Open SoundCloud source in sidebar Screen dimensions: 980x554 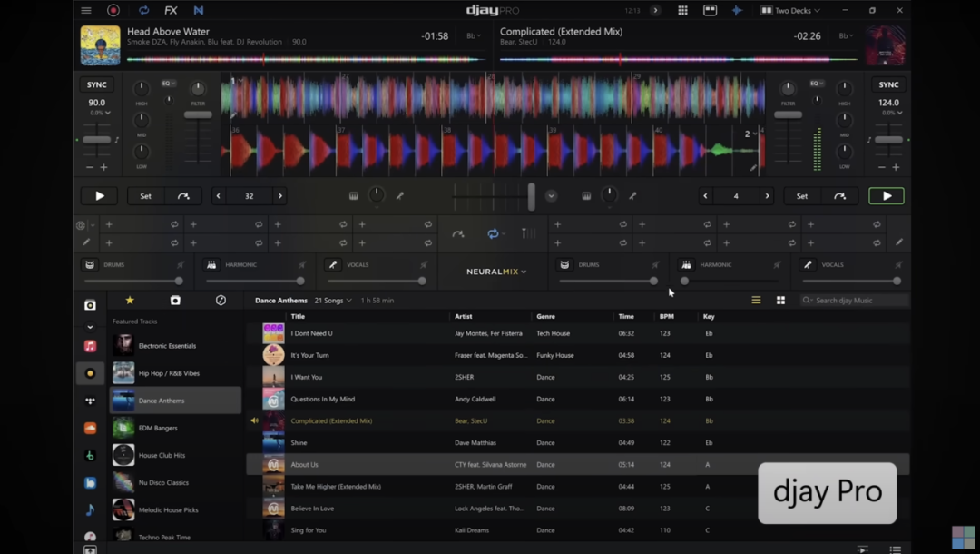coord(90,429)
